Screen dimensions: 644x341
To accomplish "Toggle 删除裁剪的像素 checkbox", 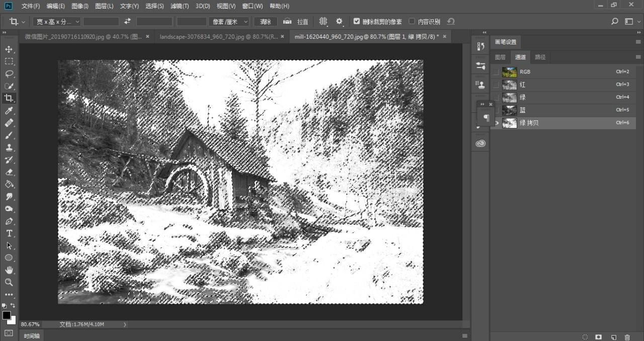I will [x=357, y=22].
